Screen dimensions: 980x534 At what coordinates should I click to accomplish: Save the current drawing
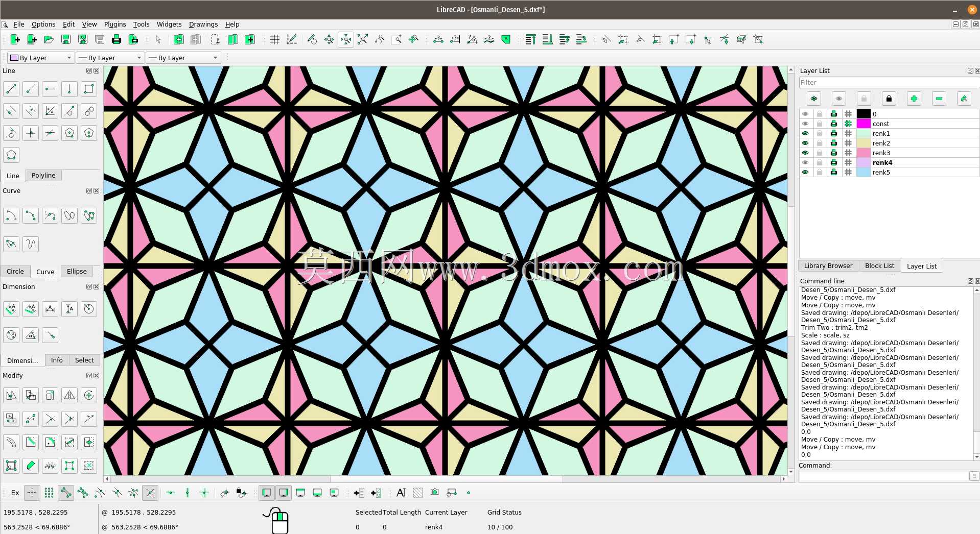65,39
